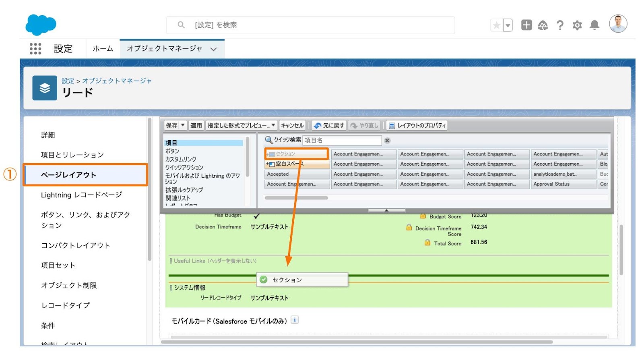Open 項目セット in the sidebar
Viewport: 644px width, 361px height.
tap(58, 266)
